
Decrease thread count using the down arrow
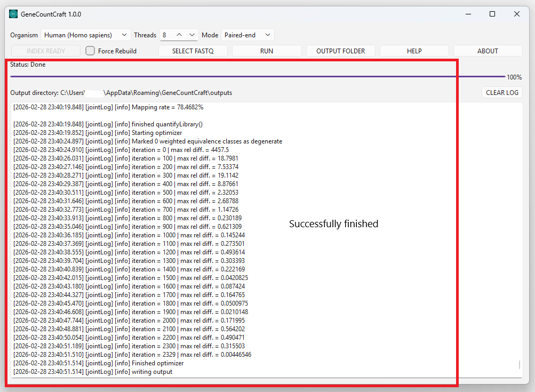coord(192,35)
